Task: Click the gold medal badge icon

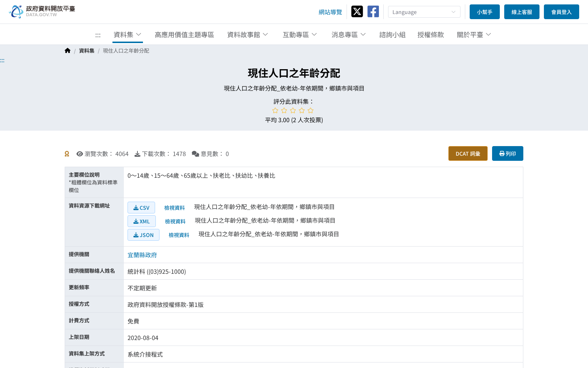Action: click(x=67, y=154)
